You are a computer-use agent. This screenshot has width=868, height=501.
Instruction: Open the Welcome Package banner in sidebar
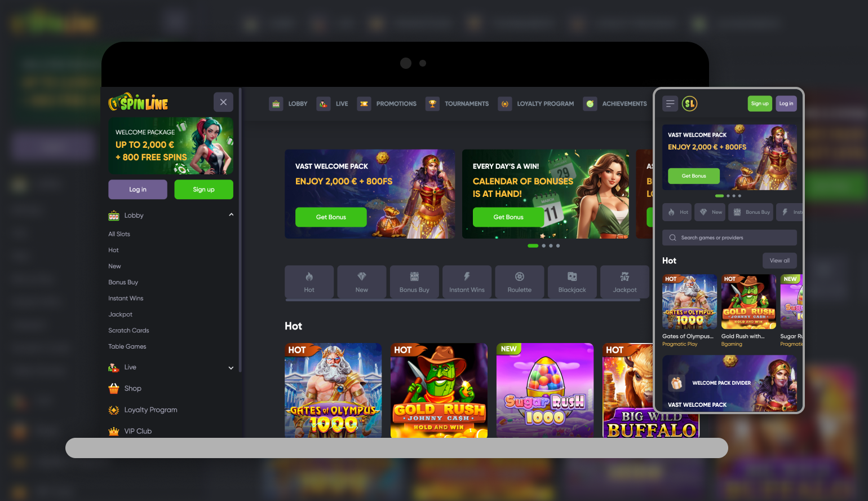(x=171, y=146)
